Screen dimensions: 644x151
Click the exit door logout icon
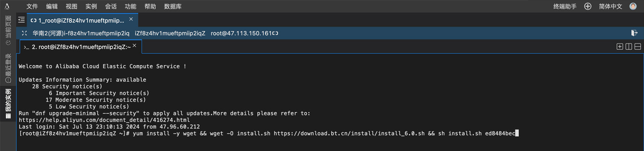coord(635,33)
